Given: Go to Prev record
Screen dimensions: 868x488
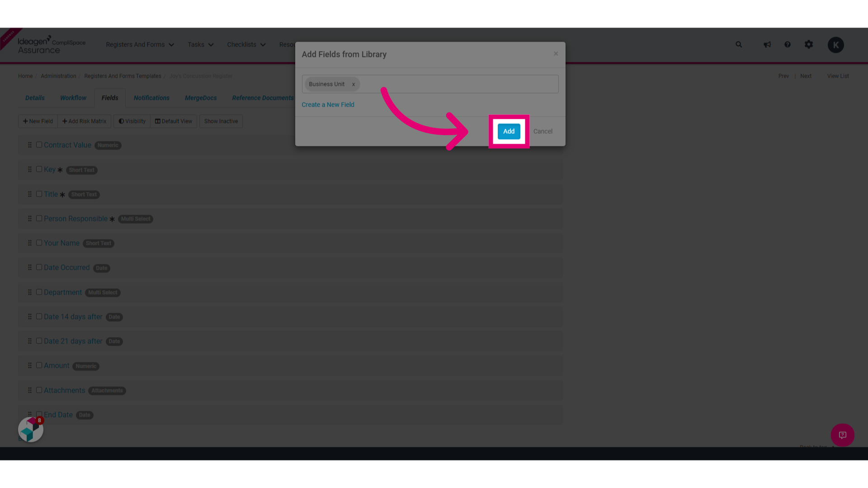Looking at the screenshot, I should [783, 76].
